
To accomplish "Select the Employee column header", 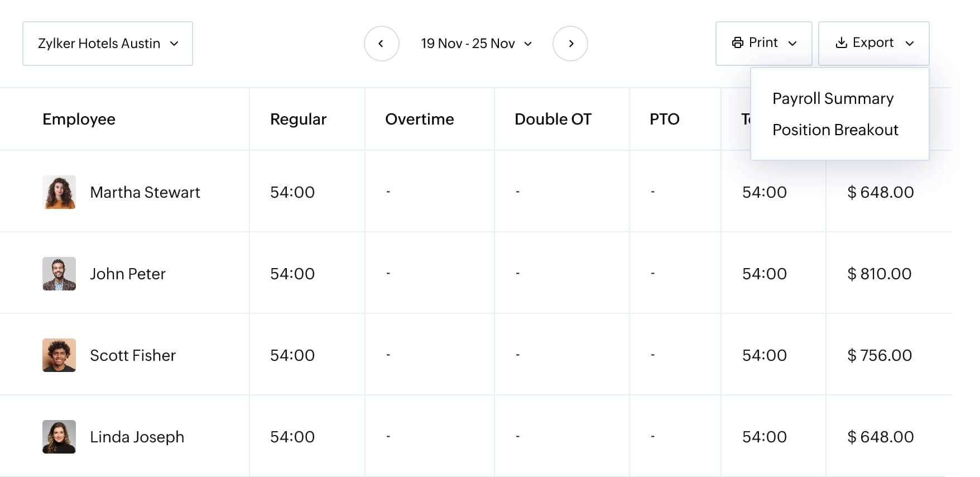I will 79,119.
